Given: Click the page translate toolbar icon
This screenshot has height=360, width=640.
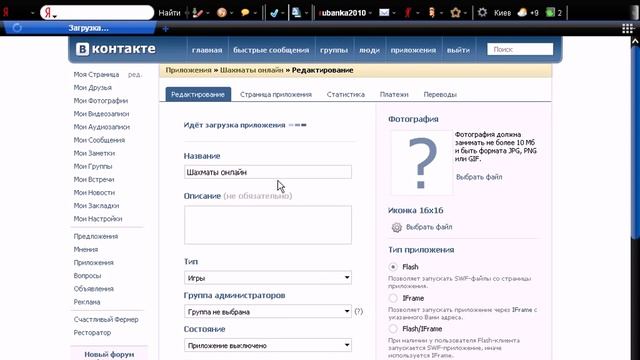Looking at the screenshot, I should [296, 13].
